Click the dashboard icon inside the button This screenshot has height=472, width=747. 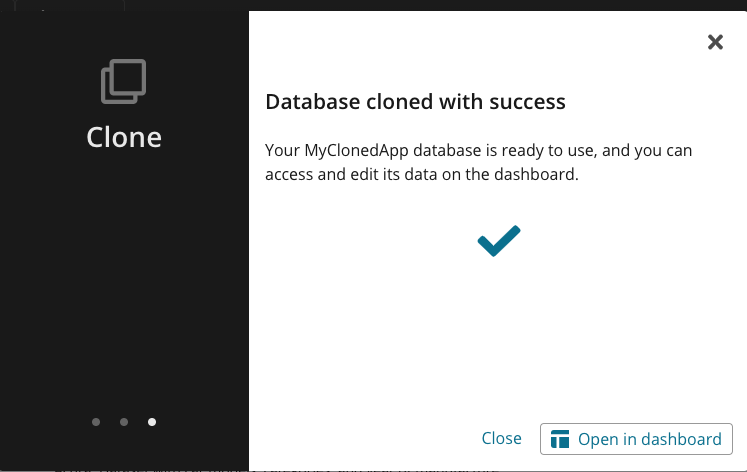point(560,439)
